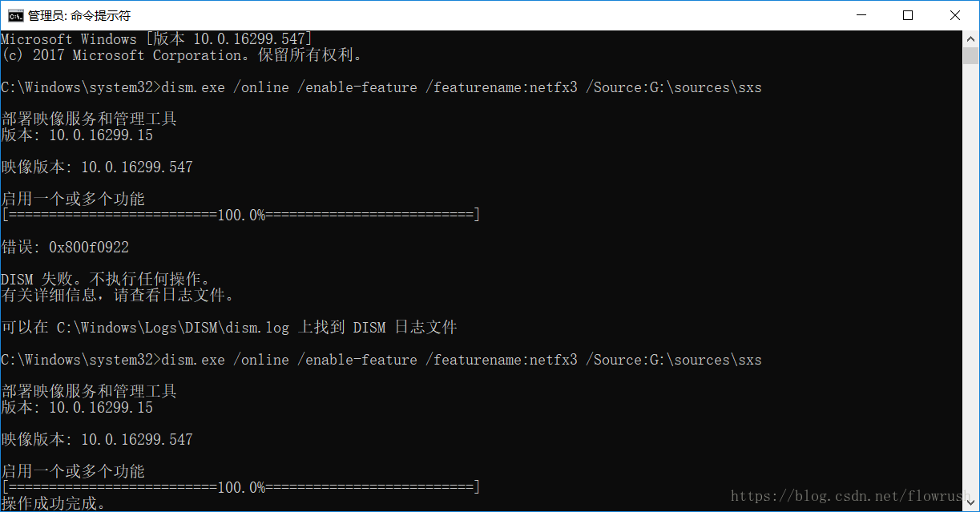Click the 100.0% progress bar above the error
The width and height of the screenshot is (980, 512).
click(241, 215)
